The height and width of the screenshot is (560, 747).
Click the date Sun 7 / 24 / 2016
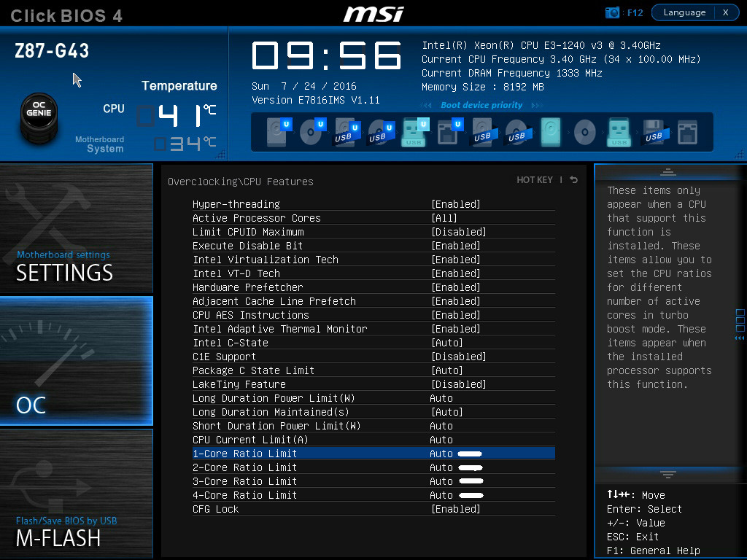304,86
